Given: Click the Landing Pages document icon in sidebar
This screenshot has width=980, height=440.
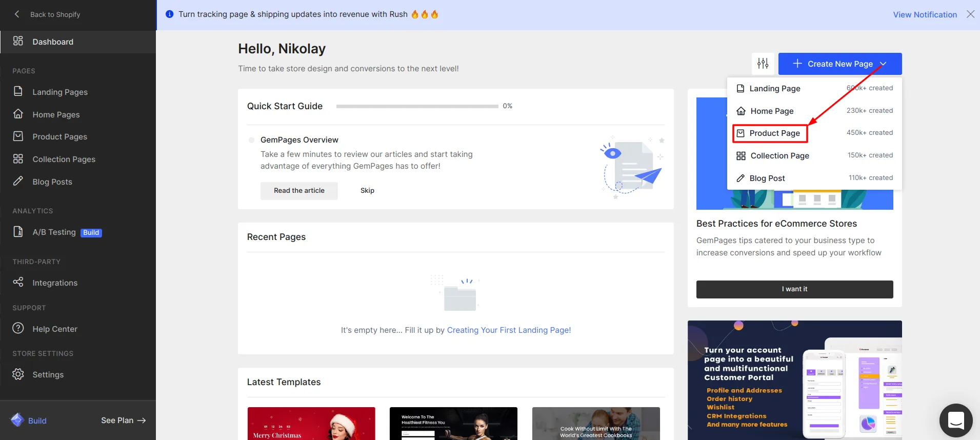Looking at the screenshot, I should (x=18, y=91).
